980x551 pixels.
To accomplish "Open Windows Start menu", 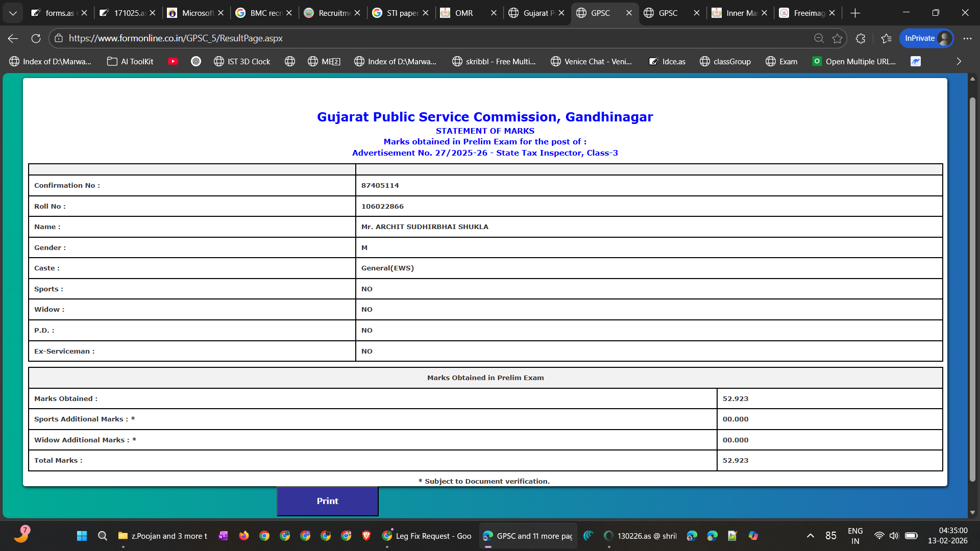I will [x=82, y=536].
